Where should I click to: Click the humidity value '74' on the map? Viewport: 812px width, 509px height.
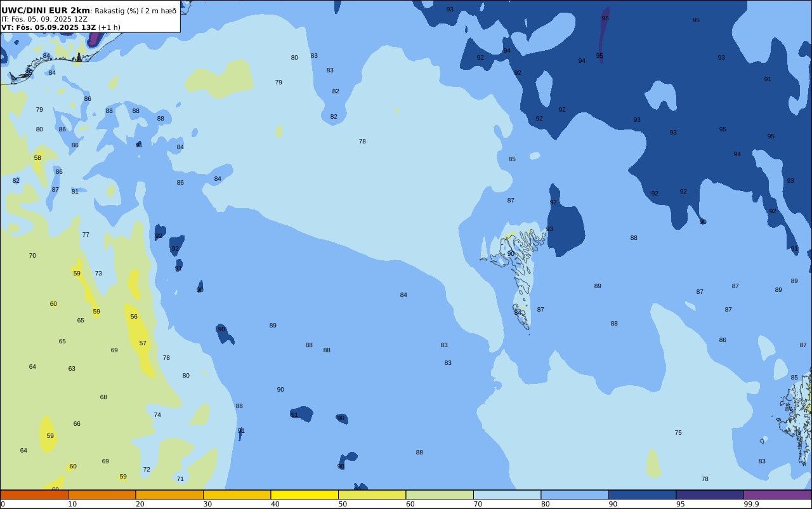[x=157, y=415]
